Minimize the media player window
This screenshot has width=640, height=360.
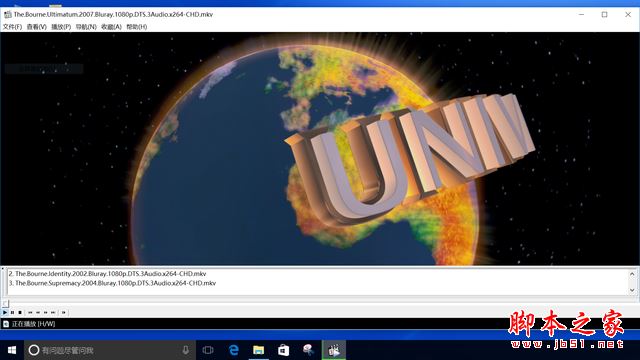coord(582,14)
